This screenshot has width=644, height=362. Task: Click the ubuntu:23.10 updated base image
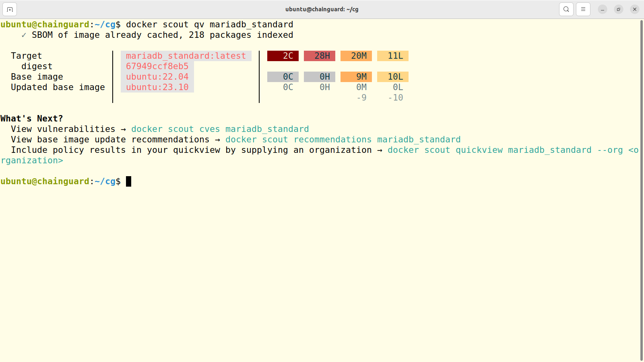pos(157,87)
